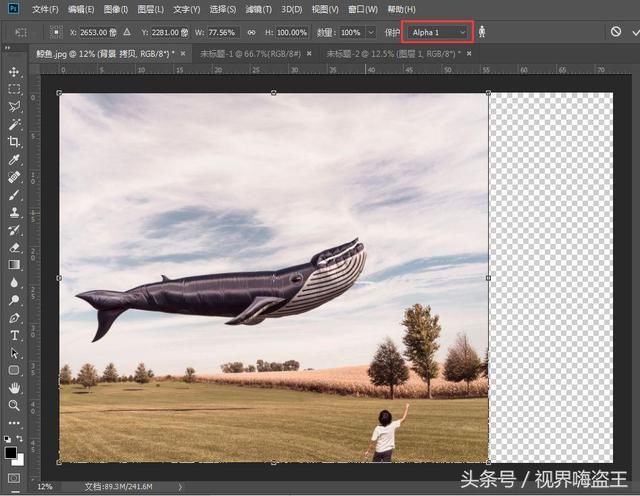Viewport: 640px width, 496px height.
Task: Open the Alpha 1 protect dropdown
Action: pyautogui.click(x=438, y=32)
